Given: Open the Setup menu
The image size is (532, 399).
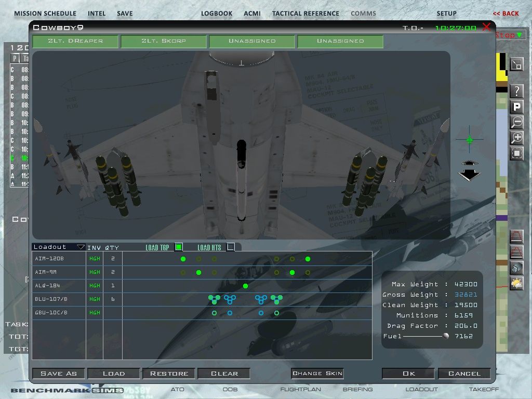Looking at the screenshot, I should [446, 14].
